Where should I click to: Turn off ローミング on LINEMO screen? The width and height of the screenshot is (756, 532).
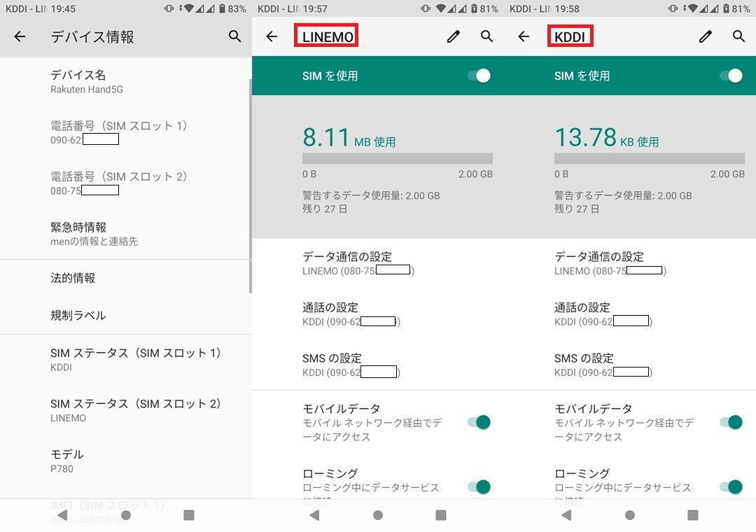point(479,486)
